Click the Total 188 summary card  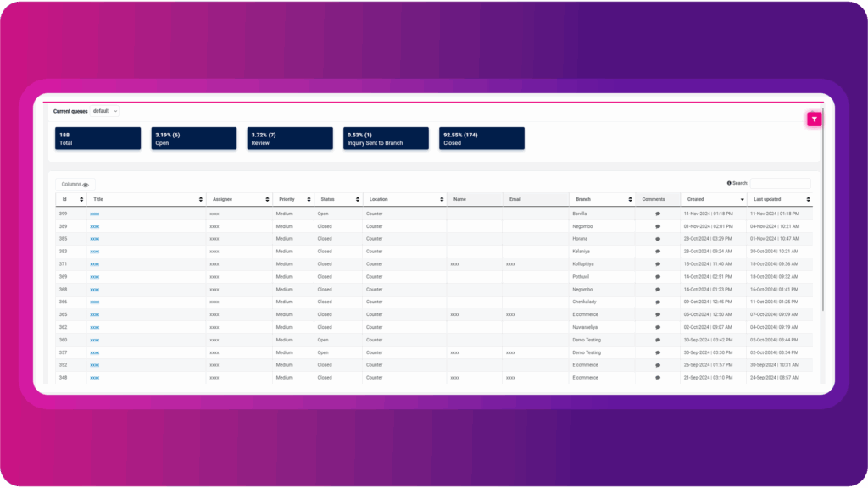[x=98, y=138]
